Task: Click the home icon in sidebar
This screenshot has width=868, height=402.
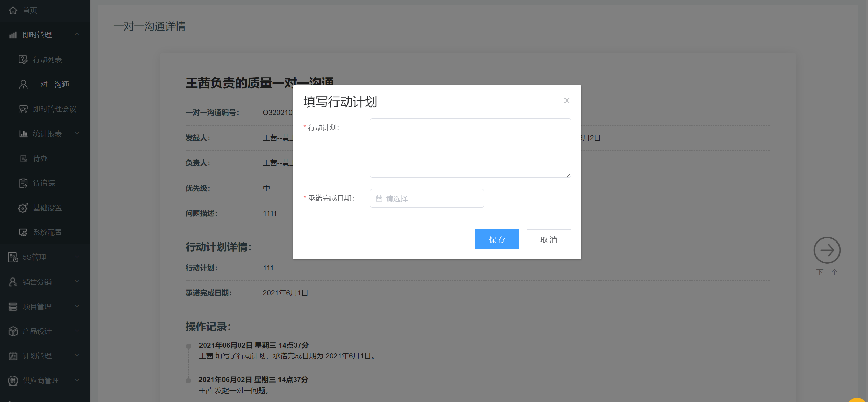Action: (x=13, y=10)
